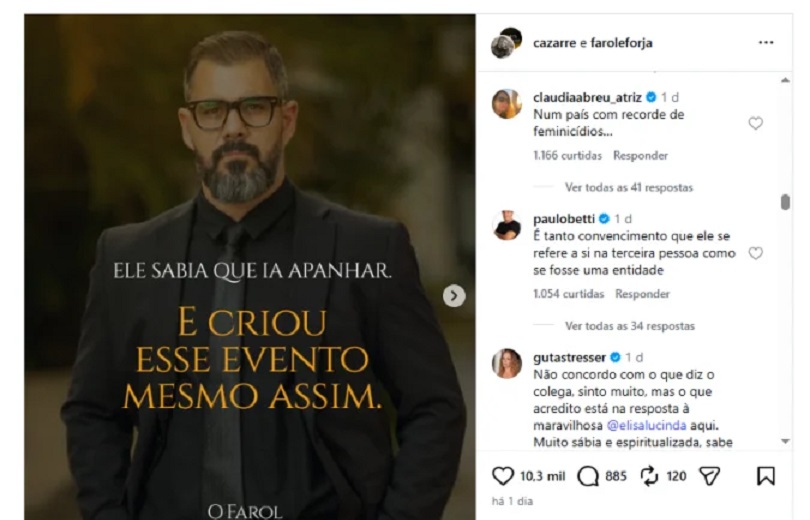Open the three-dot more options menu
810x520 pixels.
[766, 42]
